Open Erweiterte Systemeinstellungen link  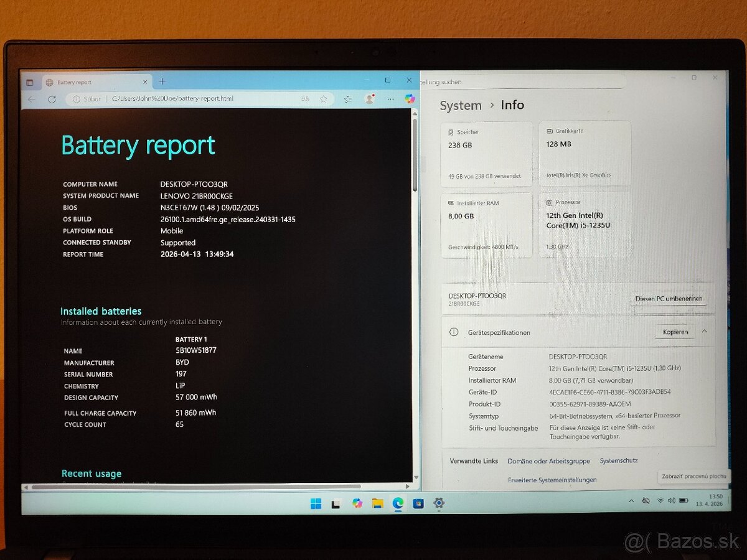pyautogui.click(x=553, y=480)
